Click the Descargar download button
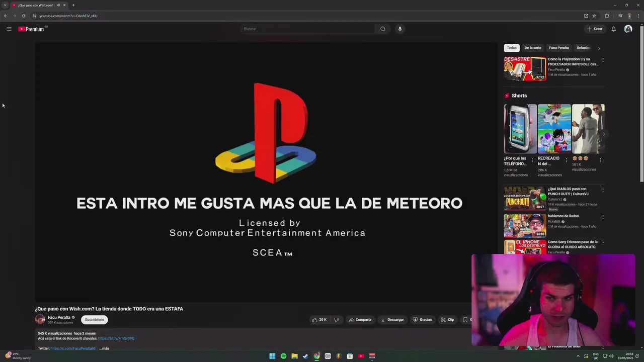Screen dimensions: 644x362 click(392, 320)
